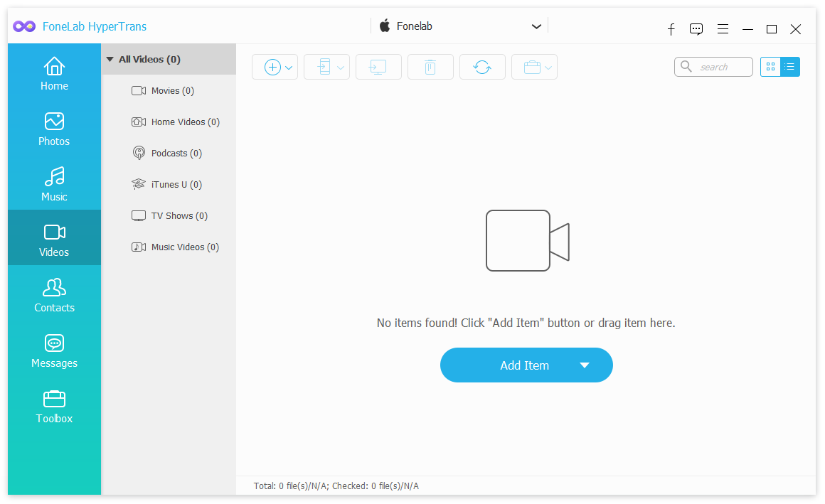
Task: Open the Fonelab device selector dropdown
Action: coord(460,26)
